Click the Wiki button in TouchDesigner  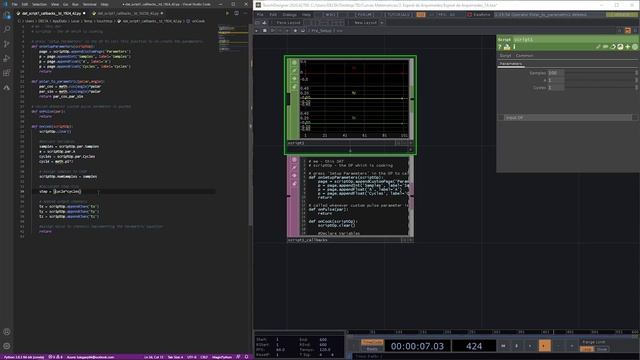click(330, 15)
